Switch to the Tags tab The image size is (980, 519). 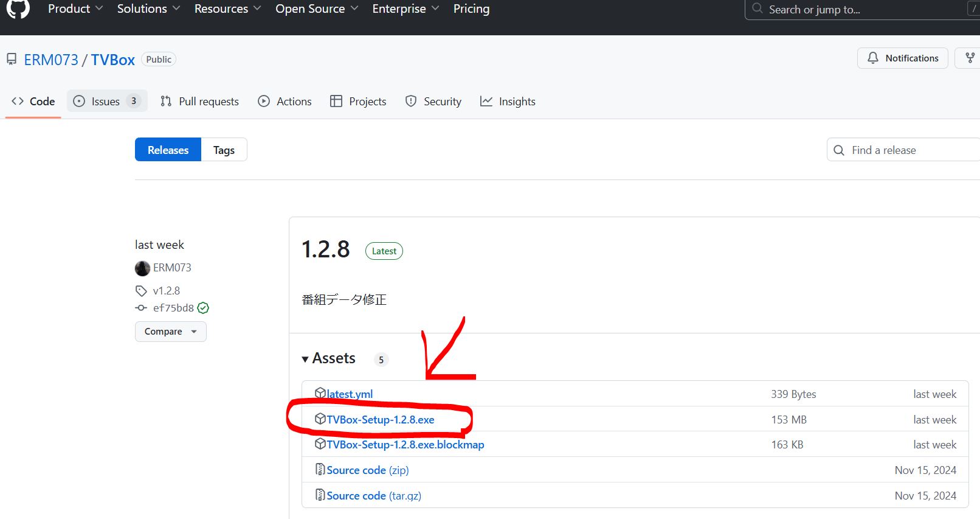(x=224, y=150)
